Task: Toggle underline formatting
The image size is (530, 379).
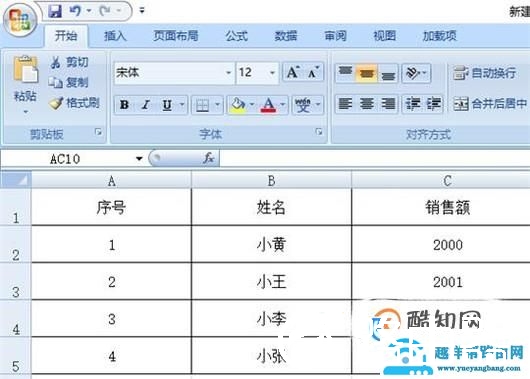Action: pyautogui.click(x=167, y=105)
